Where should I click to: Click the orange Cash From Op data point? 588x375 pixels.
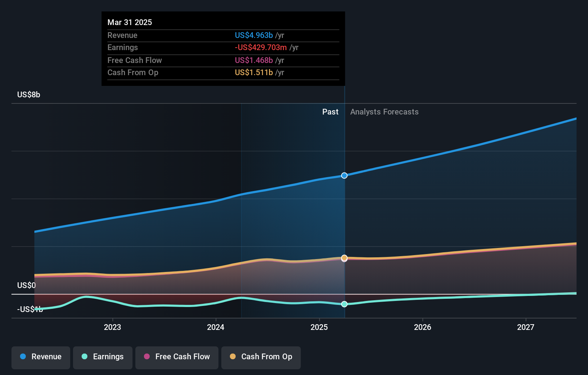(x=344, y=258)
